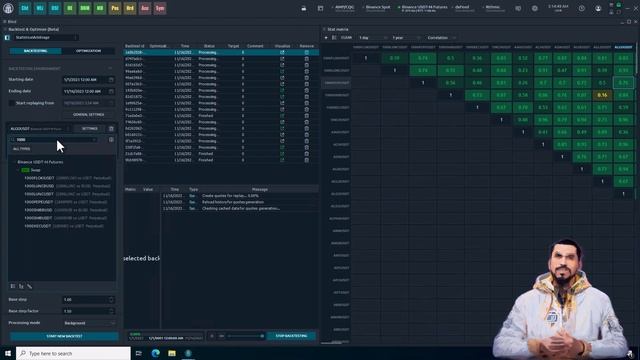Open the yellow Pos toolbar panel button
Screen dimensions: 640x360
[115, 8]
